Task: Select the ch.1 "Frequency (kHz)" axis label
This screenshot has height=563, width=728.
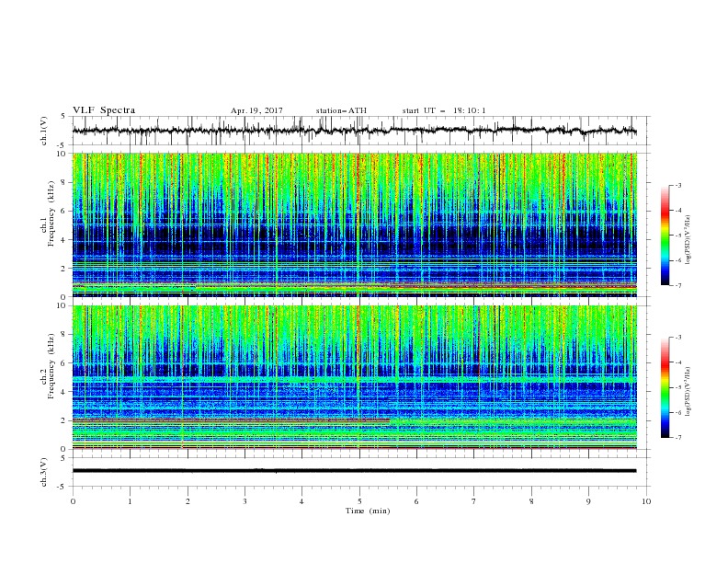Action: click(x=51, y=214)
